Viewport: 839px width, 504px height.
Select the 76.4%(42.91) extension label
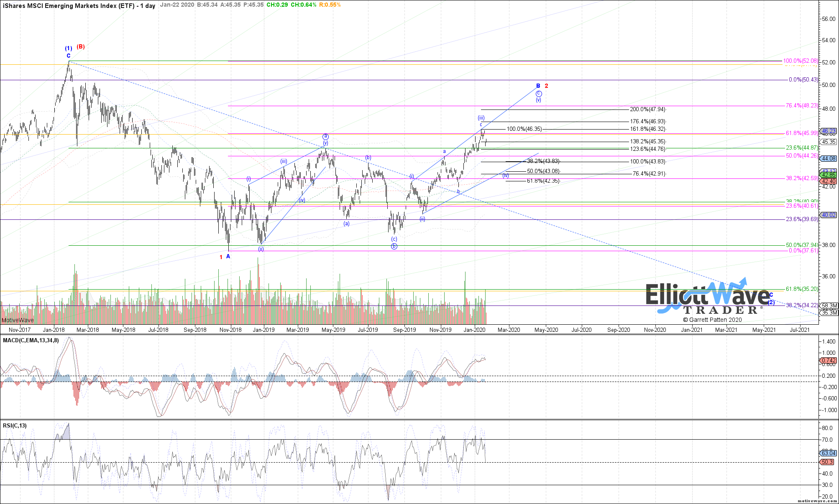point(649,173)
